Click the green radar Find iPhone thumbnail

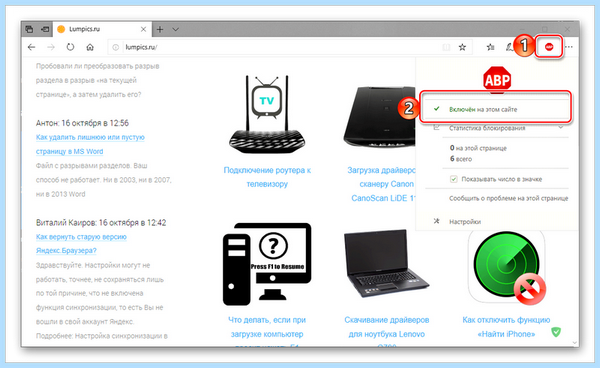tap(507, 267)
